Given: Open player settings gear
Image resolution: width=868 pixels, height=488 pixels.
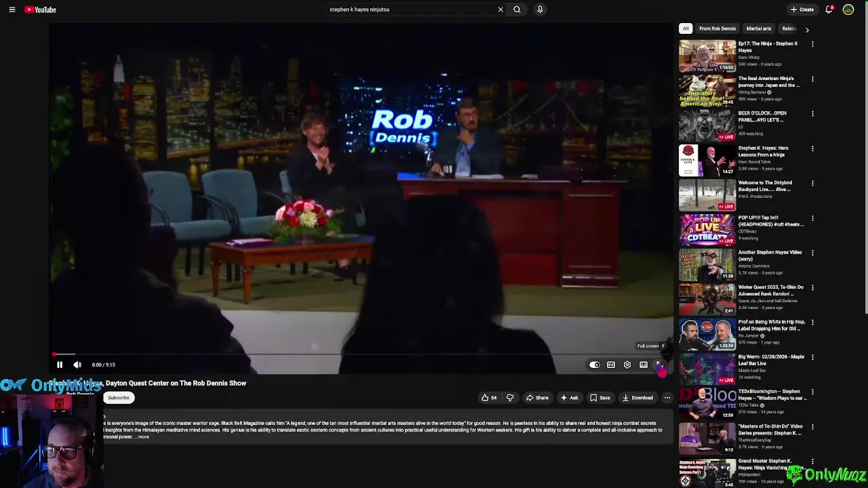Looking at the screenshot, I should (x=627, y=365).
